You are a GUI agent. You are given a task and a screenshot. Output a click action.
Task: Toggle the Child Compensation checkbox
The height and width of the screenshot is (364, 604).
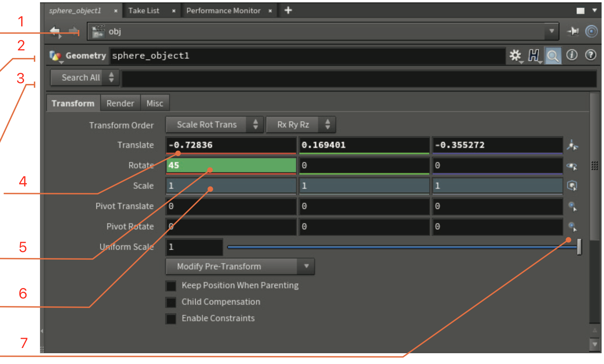pyautogui.click(x=171, y=302)
